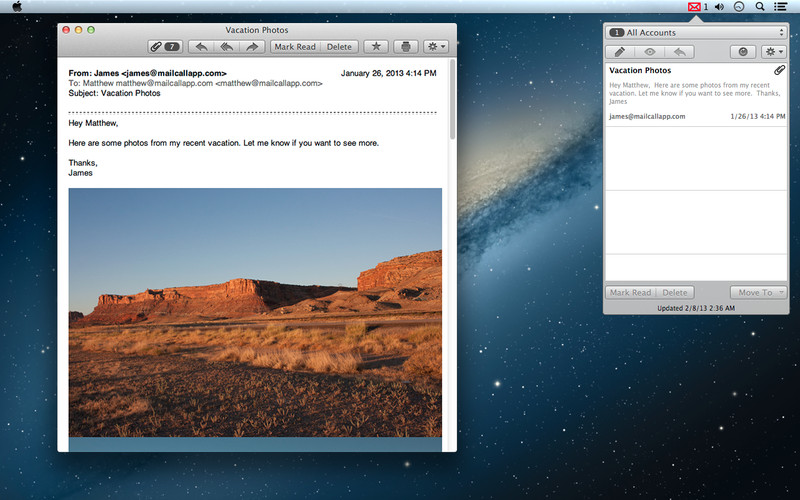
Task: Open the gear action menu in message window
Action: (436, 46)
